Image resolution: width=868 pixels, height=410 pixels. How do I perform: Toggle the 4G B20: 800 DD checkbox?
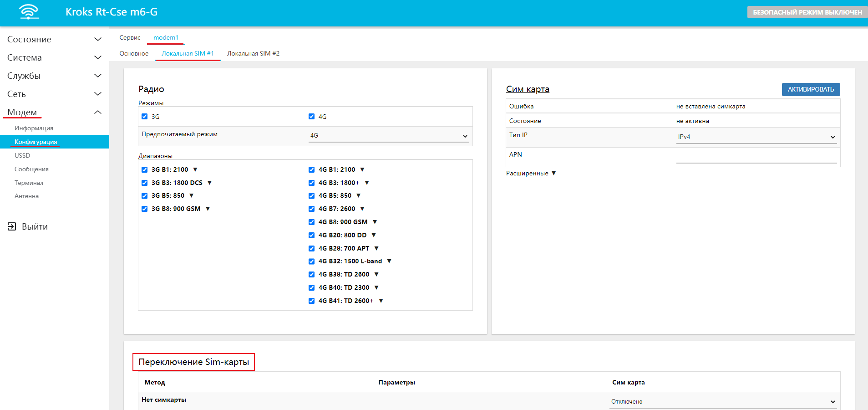click(312, 235)
